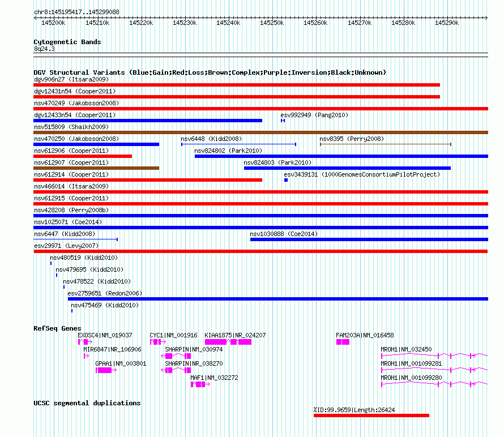Click the chr8:145195417..145299088 coordinate label
Viewport: 504px width, 437px height.
[76, 12]
